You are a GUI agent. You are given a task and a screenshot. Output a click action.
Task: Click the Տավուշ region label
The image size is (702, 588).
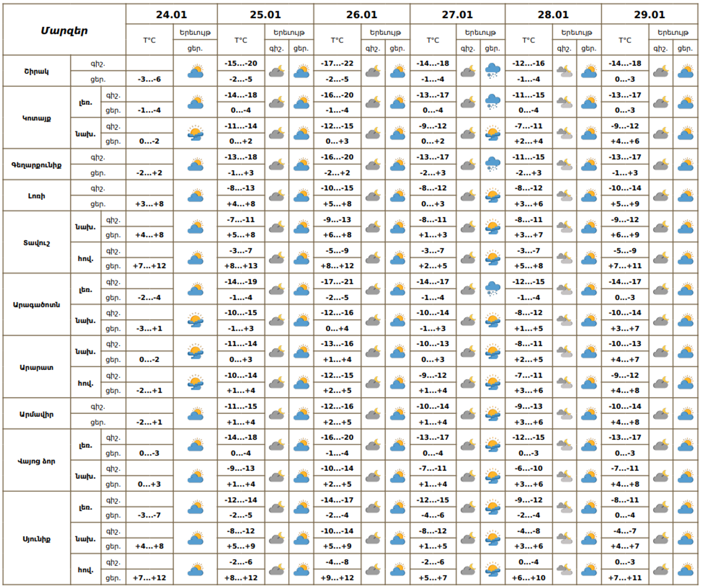pyautogui.click(x=37, y=242)
